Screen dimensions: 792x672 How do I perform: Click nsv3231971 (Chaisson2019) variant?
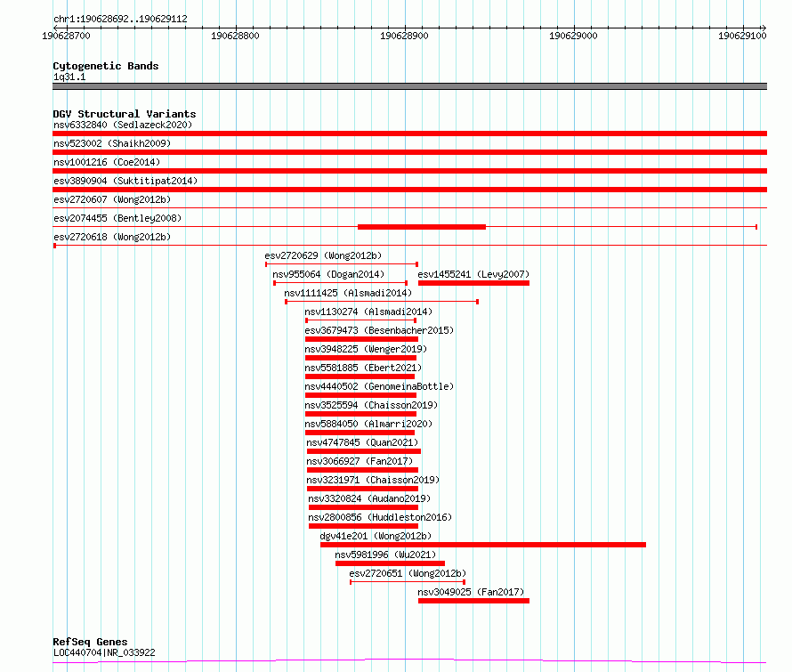373,480
